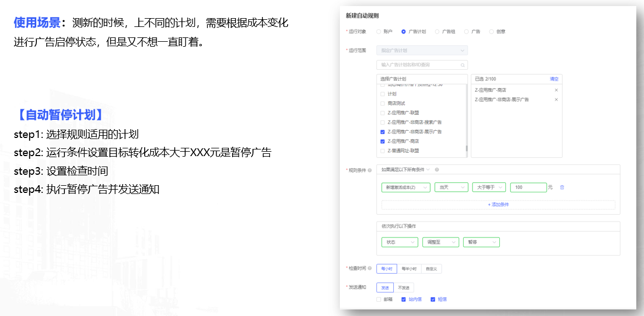Screen dimensions: 644x316
Task: Remove Z-应用推广-非商店-展示广告 using its X icon
Action: (x=556, y=99)
